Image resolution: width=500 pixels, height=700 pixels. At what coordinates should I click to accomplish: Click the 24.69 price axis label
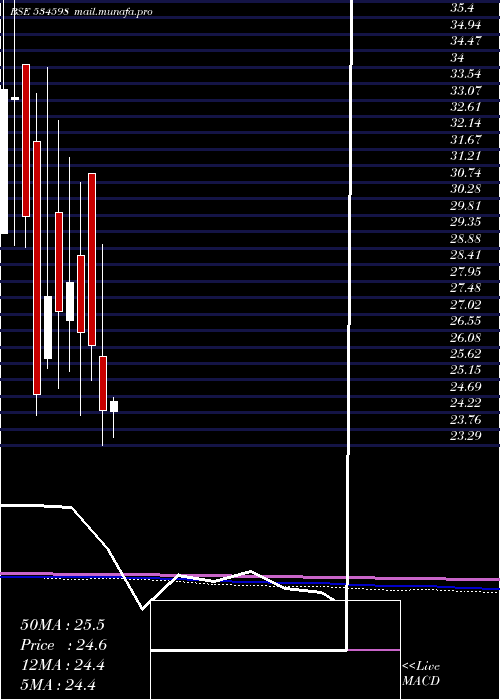click(466, 386)
